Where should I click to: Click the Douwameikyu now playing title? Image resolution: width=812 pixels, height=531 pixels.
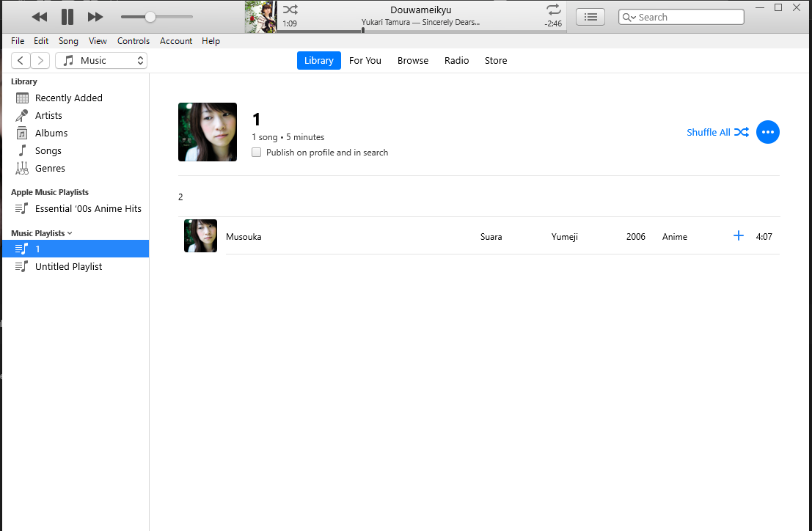click(421, 10)
